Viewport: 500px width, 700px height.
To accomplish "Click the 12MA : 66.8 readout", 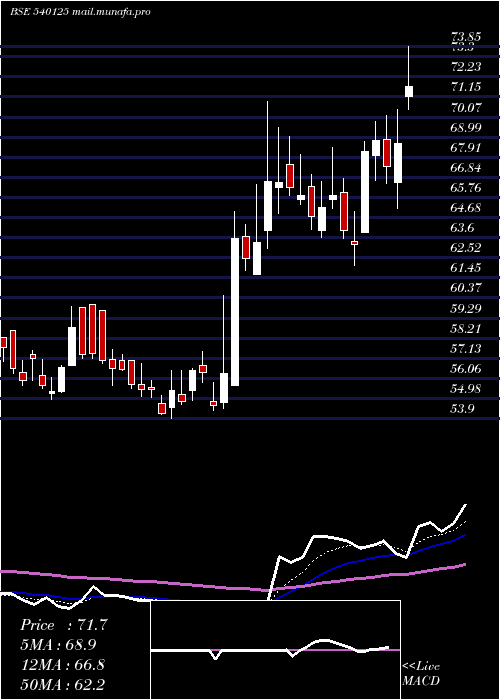I will click(x=63, y=665).
